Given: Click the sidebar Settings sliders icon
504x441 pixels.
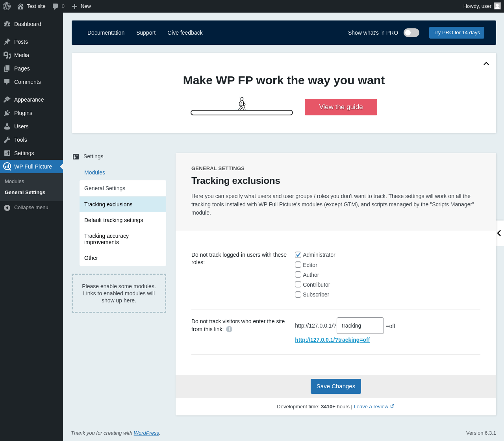Looking at the screenshot, I should point(7,153).
